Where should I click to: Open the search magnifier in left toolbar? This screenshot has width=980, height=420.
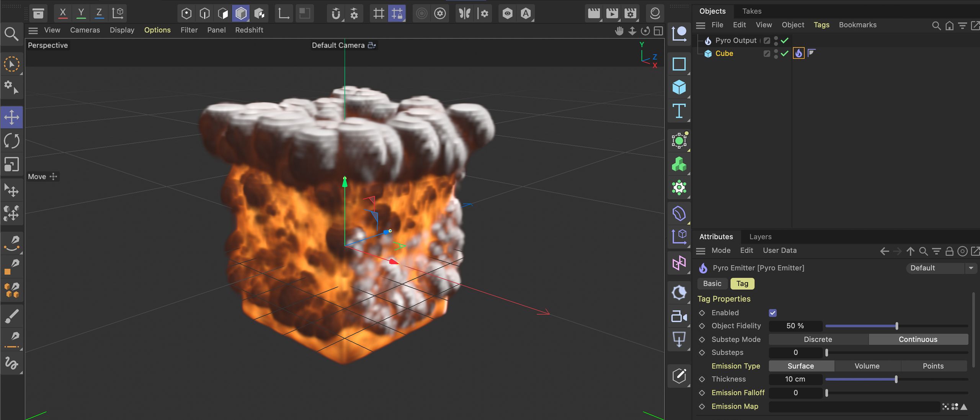(11, 34)
